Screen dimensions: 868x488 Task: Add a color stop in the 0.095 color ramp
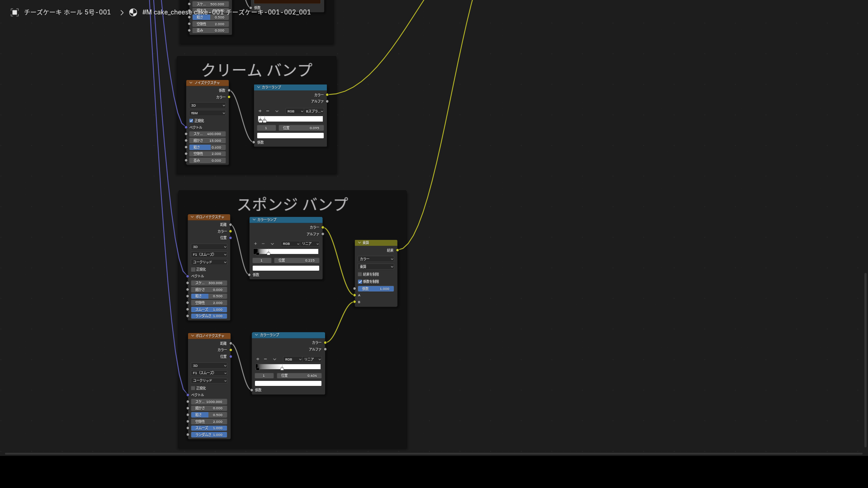click(260, 111)
